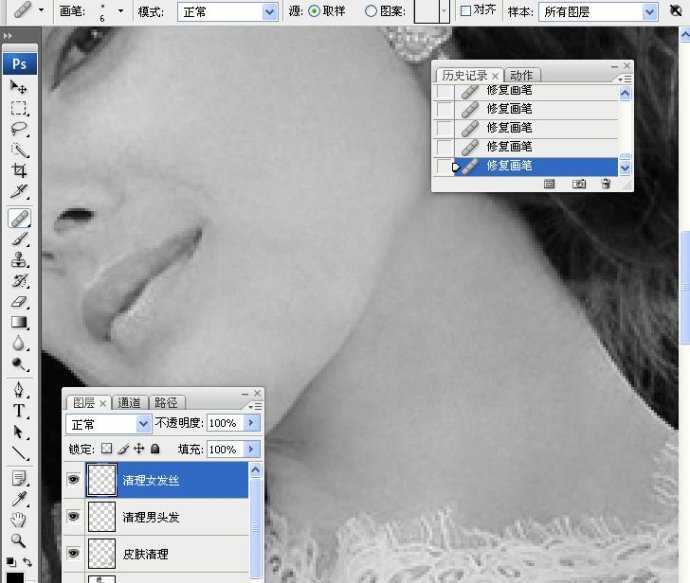Screen dimensions: 690x583
Task: Hide the 清理男头发 layer
Action: (73, 516)
